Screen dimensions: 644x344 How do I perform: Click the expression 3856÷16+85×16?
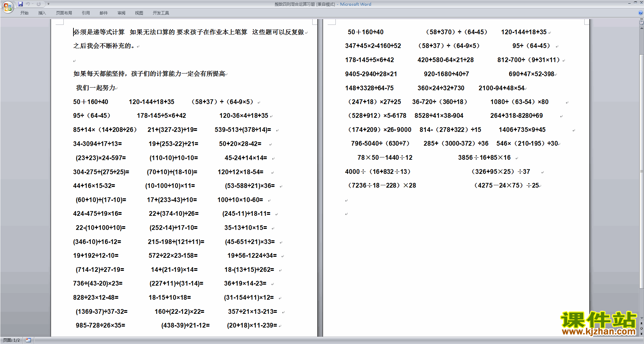[x=484, y=157]
